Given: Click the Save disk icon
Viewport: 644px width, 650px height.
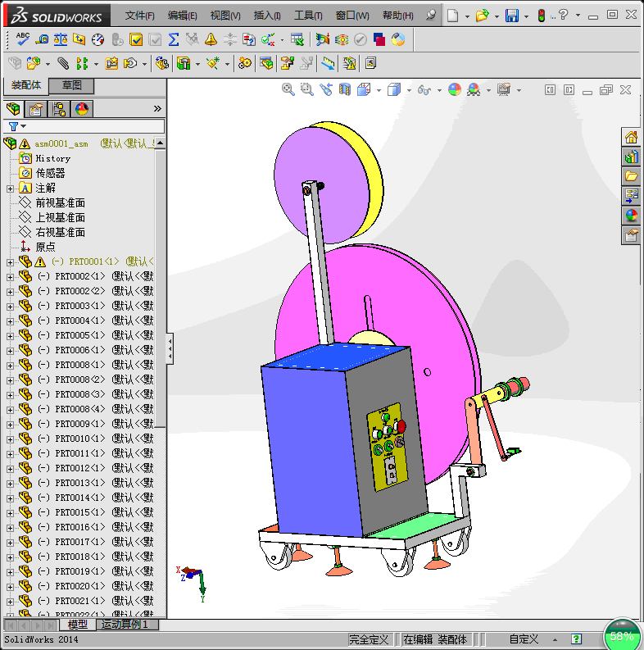Looking at the screenshot, I should [x=512, y=16].
